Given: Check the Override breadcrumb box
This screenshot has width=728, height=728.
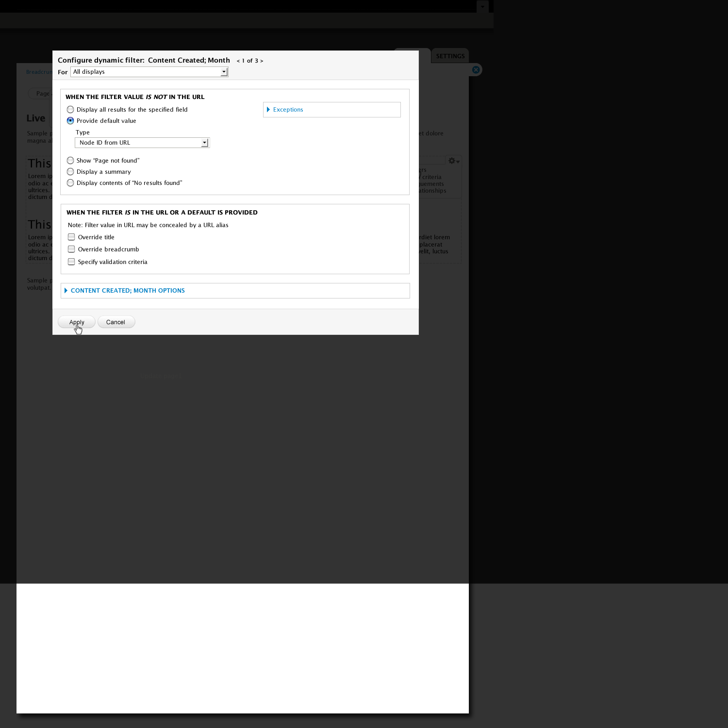Looking at the screenshot, I should pyautogui.click(x=71, y=249).
